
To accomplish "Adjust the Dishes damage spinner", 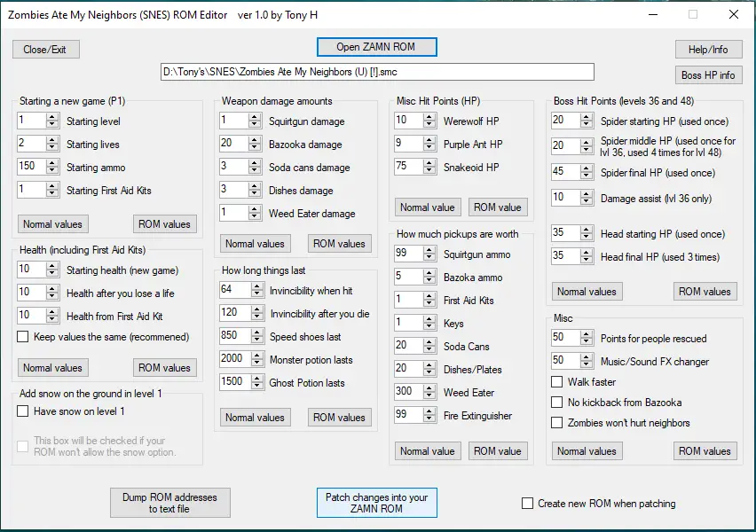I will (x=255, y=190).
